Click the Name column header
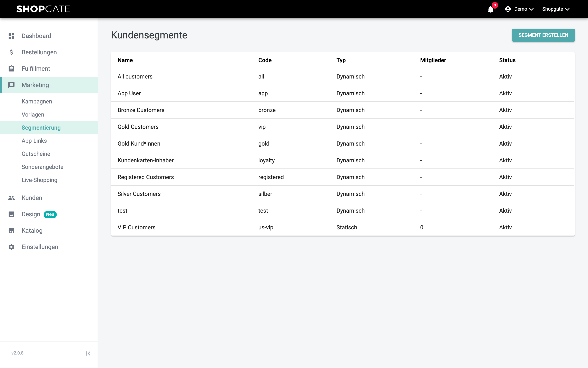Image resolution: width=588 pixels, height=368 pixels. tap(125, 60)
